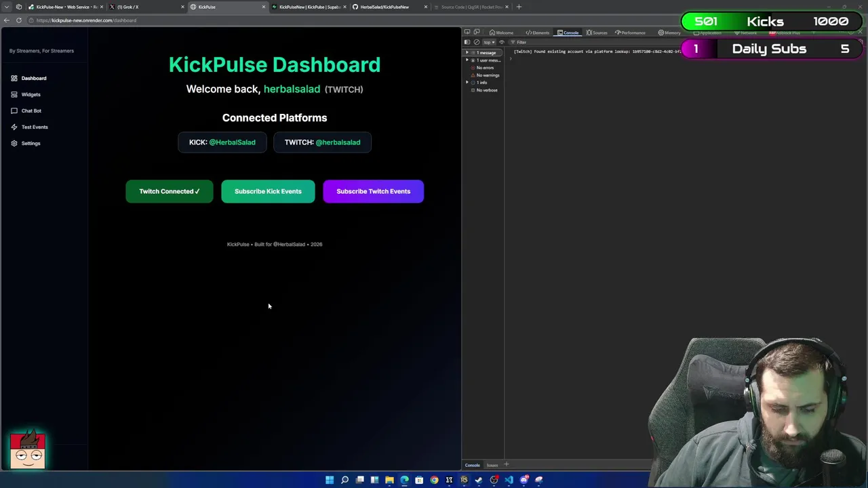Switch to the KickPulseNew Supabase browser tab
Viewport: 868px width, 488px height.
[309, 7]
